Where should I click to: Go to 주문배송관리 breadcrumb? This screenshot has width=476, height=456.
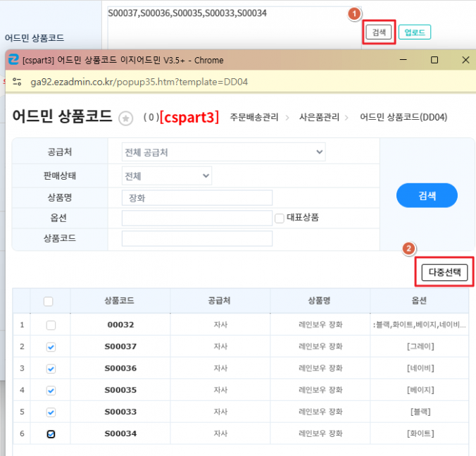pyautogui.click(x=253, y=117)
